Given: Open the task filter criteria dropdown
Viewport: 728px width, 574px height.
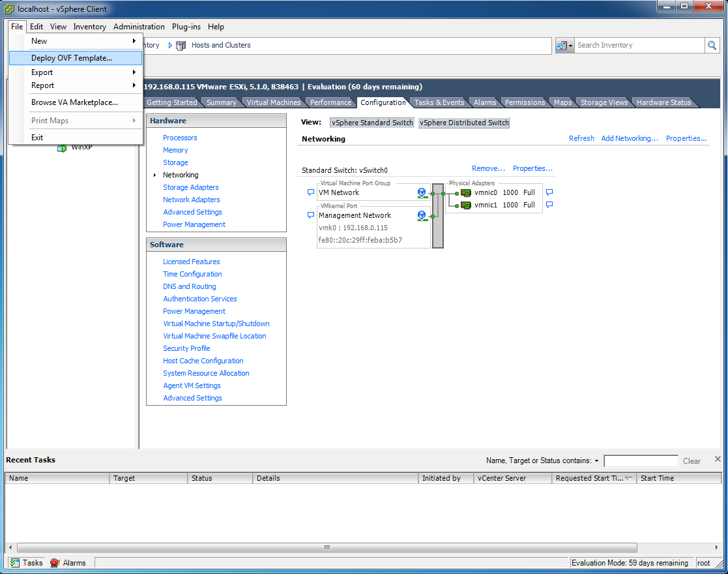Looking at the screenshot, I should (x=596, y=461).
